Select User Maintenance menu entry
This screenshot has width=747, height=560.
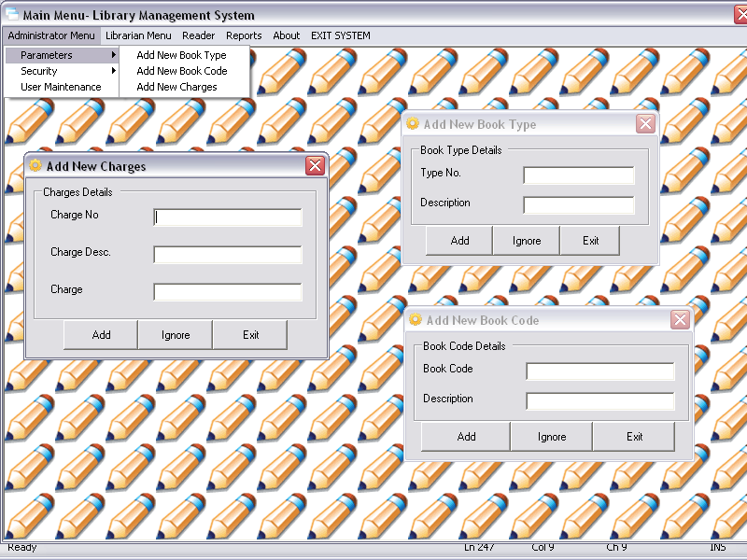(x=62, y=87)
